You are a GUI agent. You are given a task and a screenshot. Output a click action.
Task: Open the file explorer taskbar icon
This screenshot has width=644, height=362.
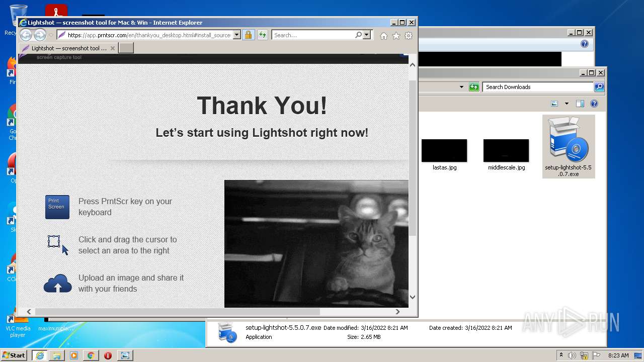tap(57, 355)
